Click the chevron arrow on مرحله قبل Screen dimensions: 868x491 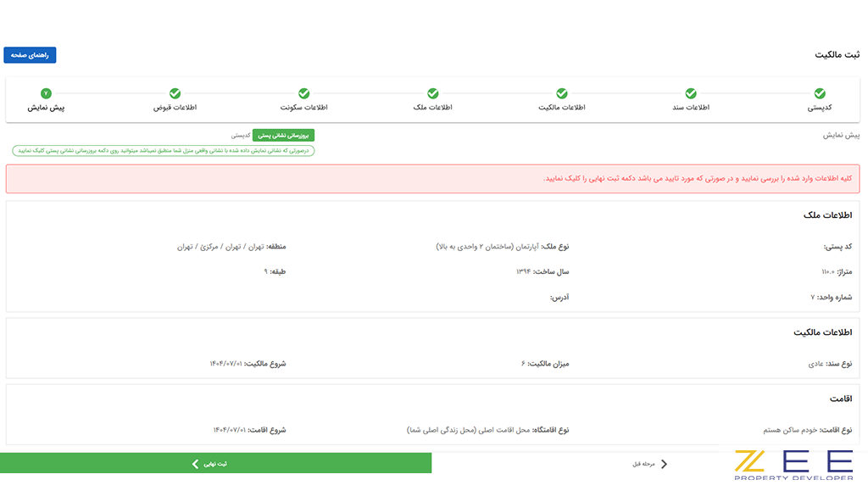pyautogui.click(x=665, y=464)
